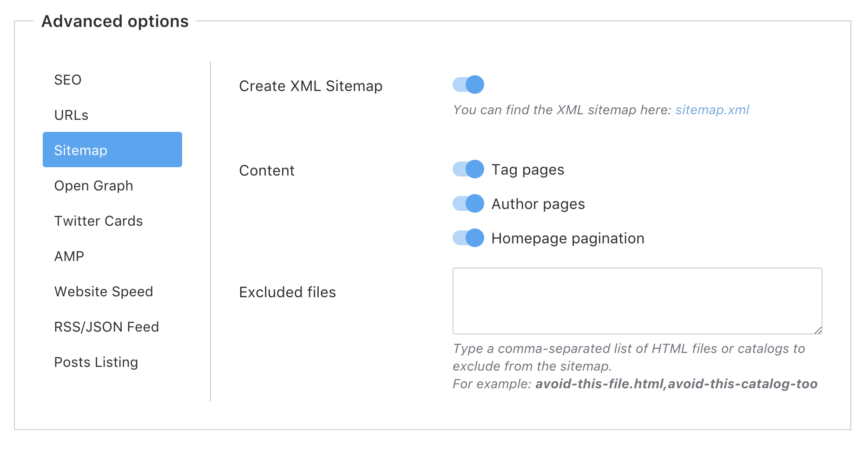
Task: Select the Sitemap section in the sidebar
Action: (x=80, y=150)
